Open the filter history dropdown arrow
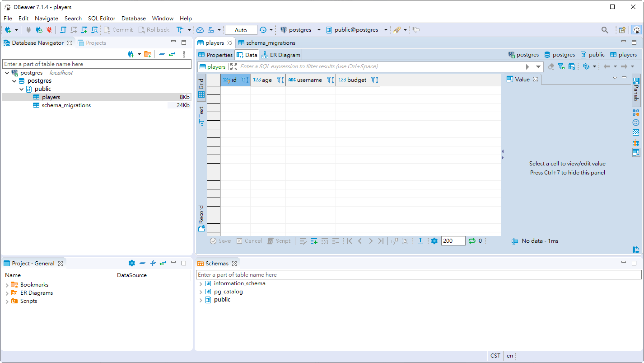 [x=538, y=66]
